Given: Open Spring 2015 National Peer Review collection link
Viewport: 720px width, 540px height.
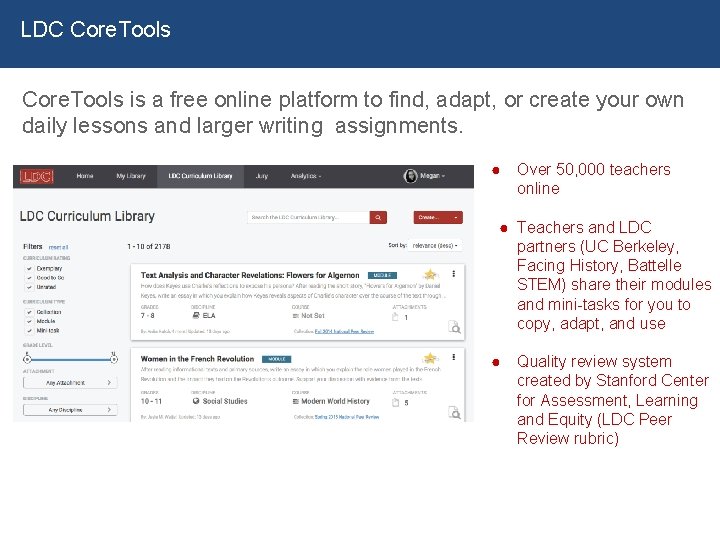Looking at the screenshot, I should 347,417.
